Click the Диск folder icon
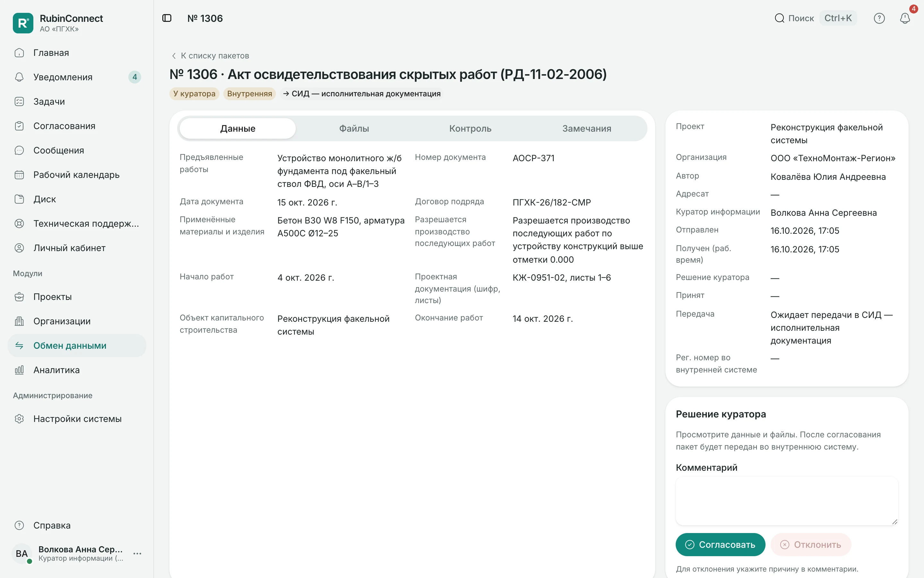The image size is (924, 578). 19,199
